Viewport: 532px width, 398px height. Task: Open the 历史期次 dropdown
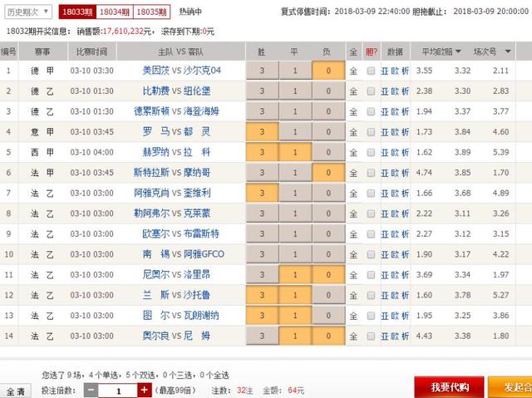[x=28, y=12]
